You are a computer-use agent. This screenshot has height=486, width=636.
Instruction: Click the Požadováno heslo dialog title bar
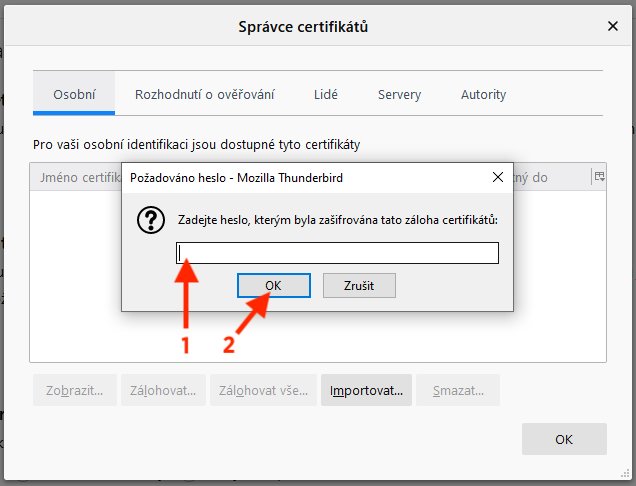point(300,178)
